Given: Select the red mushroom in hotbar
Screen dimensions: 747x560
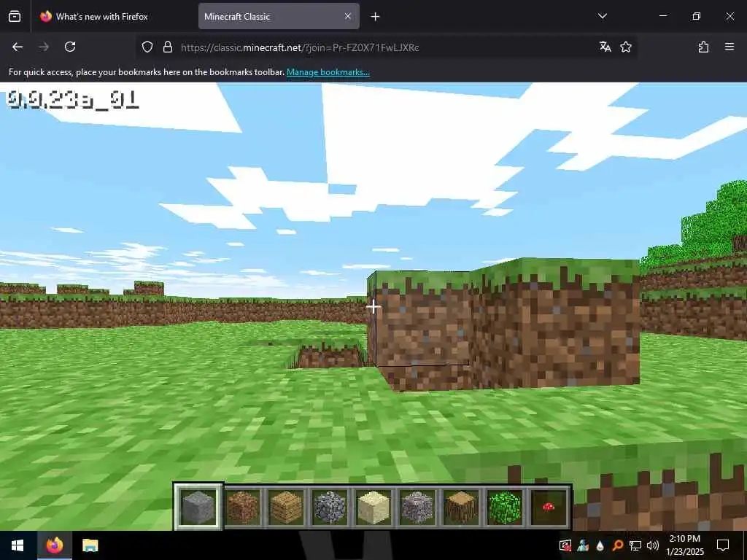Looking at the screenshot, I should 549,507.
